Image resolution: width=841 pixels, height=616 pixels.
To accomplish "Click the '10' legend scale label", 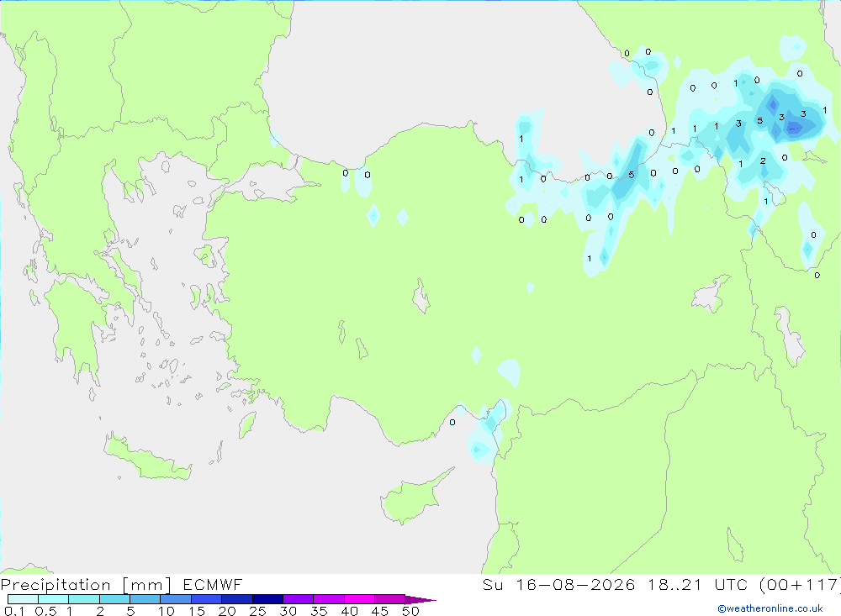I will pos(167,611).
